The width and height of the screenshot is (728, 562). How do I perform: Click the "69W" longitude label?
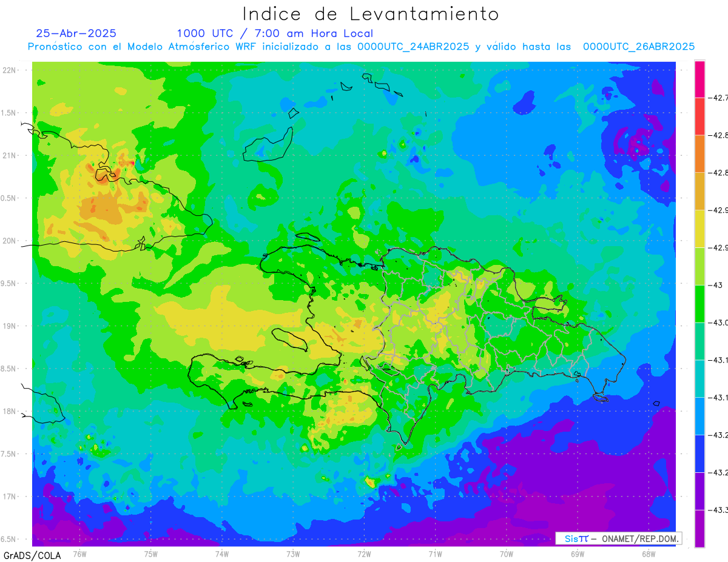pos(578,554)
